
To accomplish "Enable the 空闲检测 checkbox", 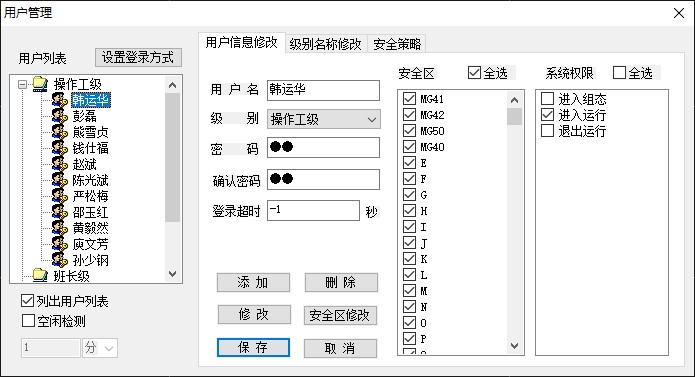I will tap(28, 320).
